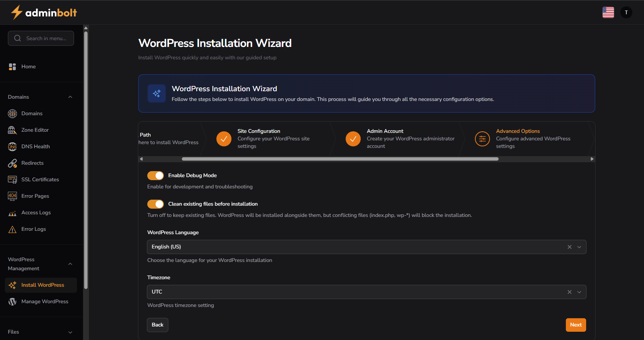Click the DNS Health icon
The width and height of the screenshot is (644, 340).
pyautogui.click(x=12, y=146)
